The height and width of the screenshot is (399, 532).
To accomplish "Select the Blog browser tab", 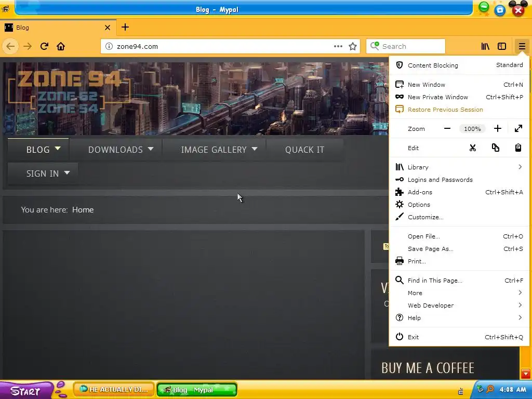I will pos(58,28).
